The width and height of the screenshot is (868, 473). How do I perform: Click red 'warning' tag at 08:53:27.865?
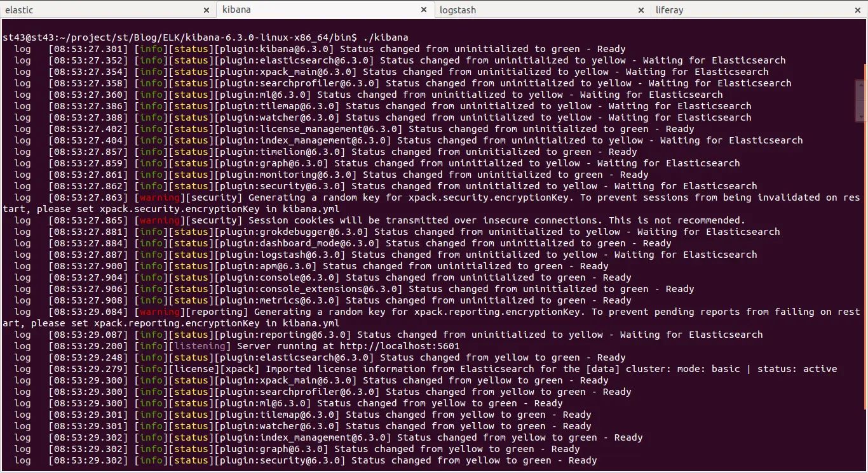coord(159,220)
